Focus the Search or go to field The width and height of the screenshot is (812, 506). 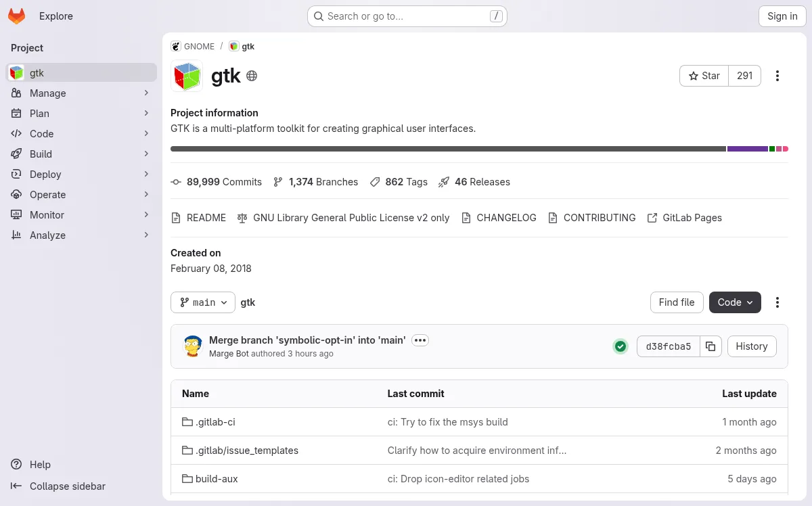(407, 16)
